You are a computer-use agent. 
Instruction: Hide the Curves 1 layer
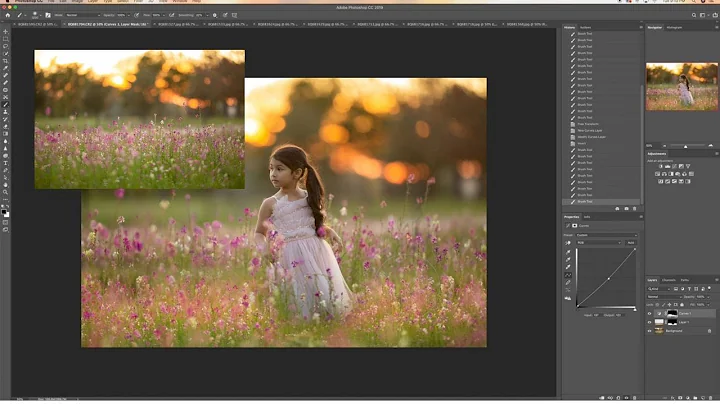(649, 314)
